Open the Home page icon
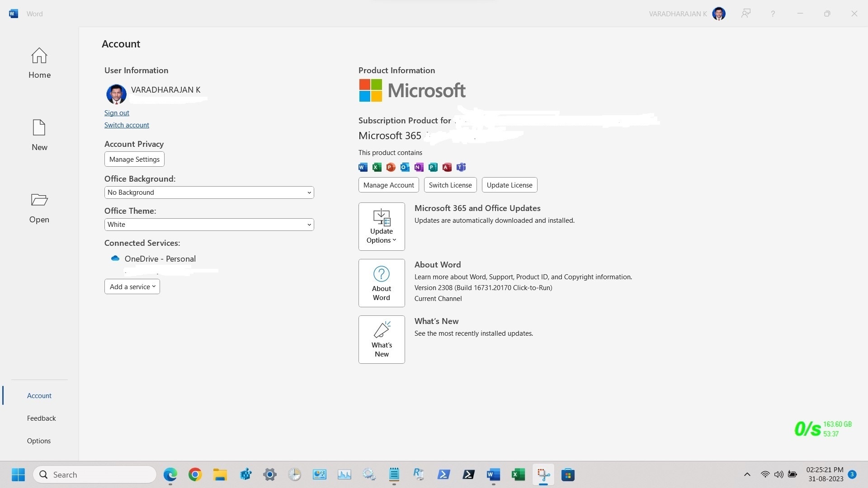This screenshot has height=488, width=868. (39, 56)
